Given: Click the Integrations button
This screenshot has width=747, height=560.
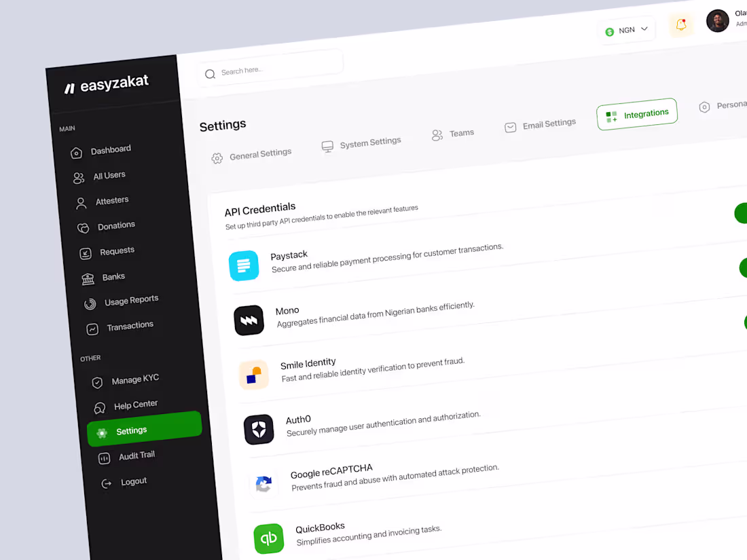Looking at the screenshot, I should (637, 113).
